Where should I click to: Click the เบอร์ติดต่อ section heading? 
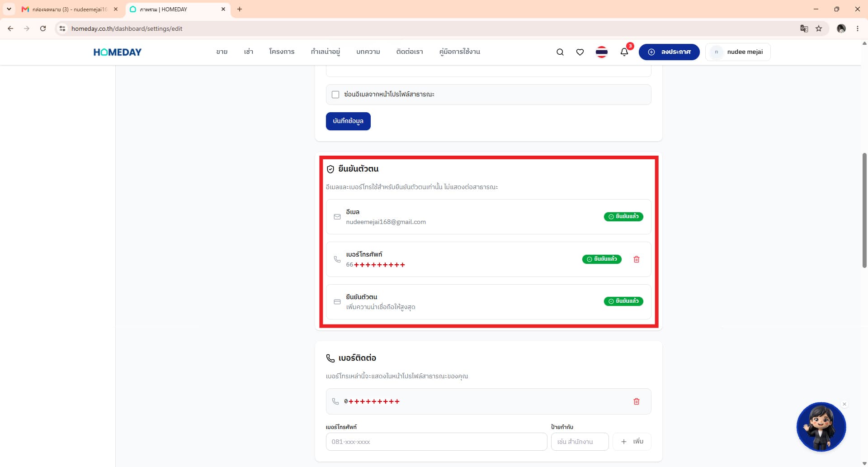357,358
